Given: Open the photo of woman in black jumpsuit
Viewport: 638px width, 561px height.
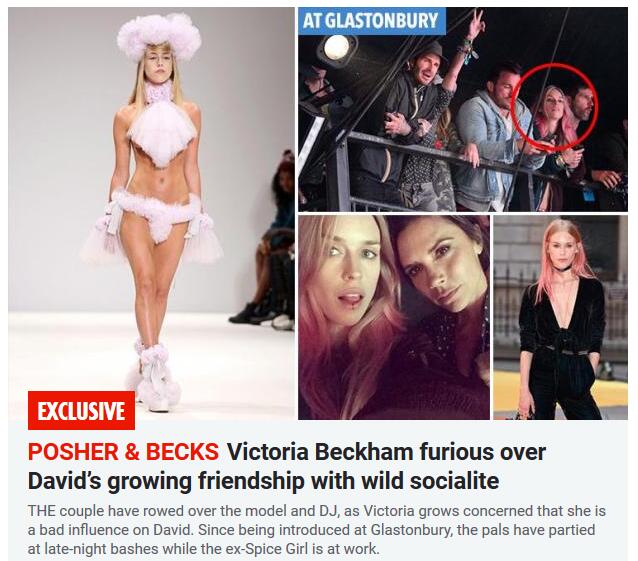Looking at the screenshot, I should coord(560,317).
